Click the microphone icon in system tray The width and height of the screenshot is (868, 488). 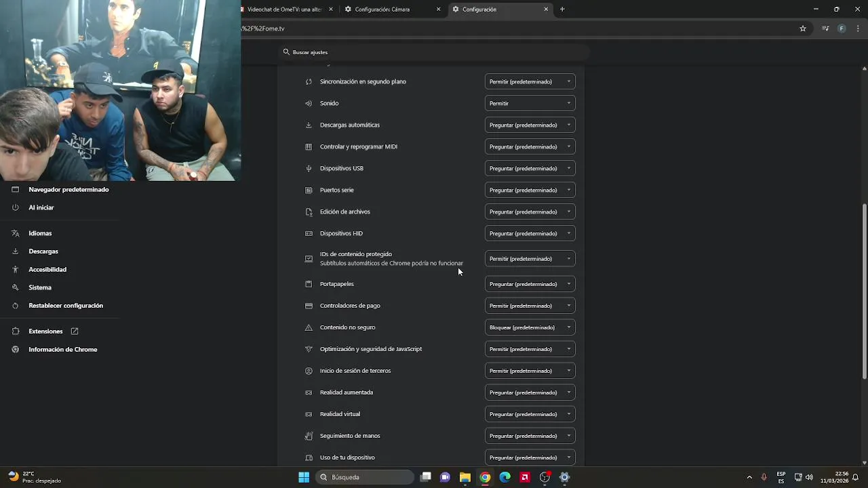coord(764,477)
